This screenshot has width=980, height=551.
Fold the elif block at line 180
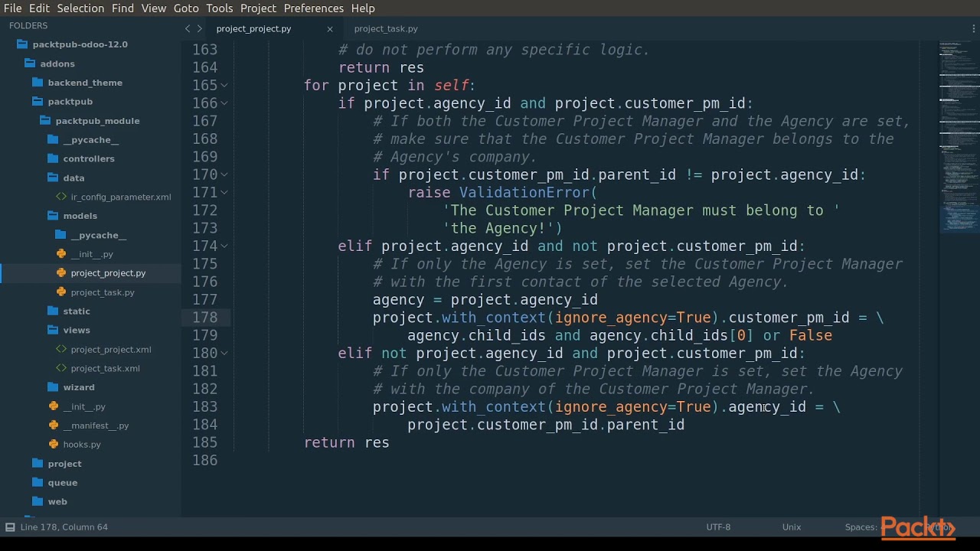224,353
